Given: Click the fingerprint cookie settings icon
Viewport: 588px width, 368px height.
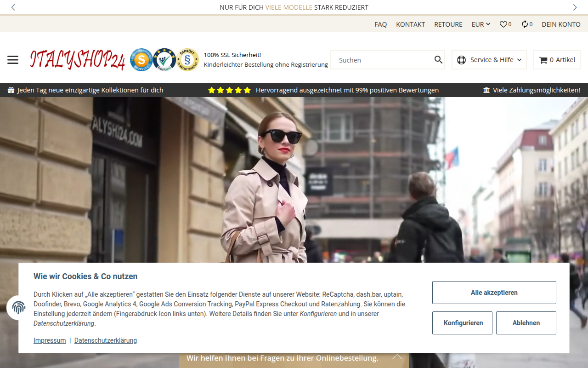Looking at the screenshot, I should tap(19, 308).
